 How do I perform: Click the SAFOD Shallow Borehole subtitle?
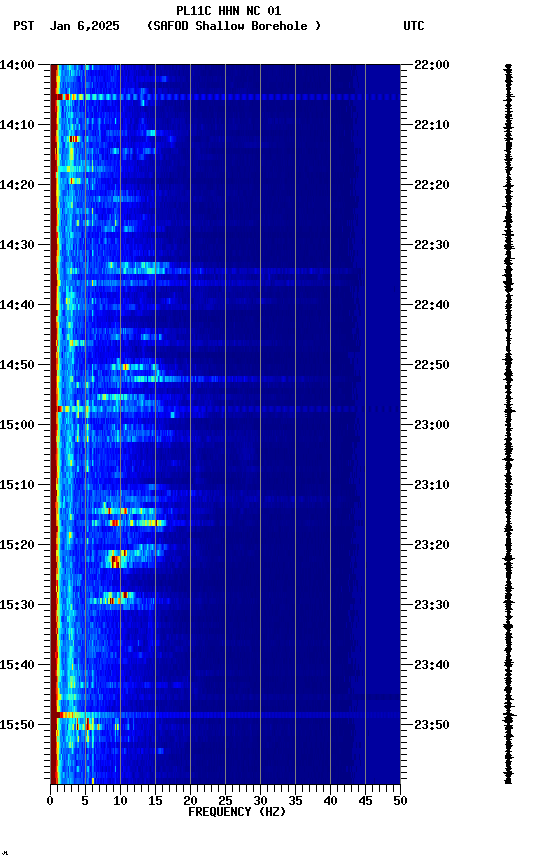tap(234, 26)
